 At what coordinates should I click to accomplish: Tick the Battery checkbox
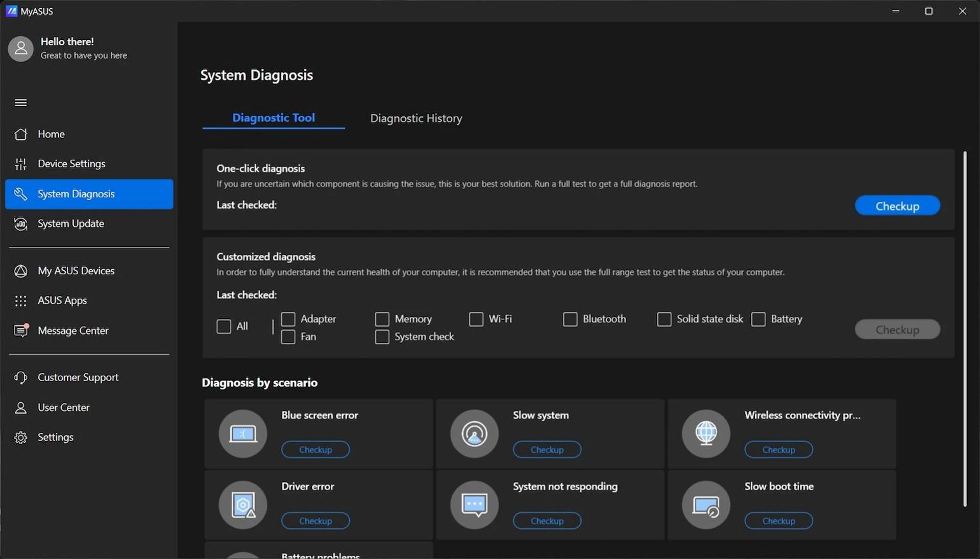(758, 319)
